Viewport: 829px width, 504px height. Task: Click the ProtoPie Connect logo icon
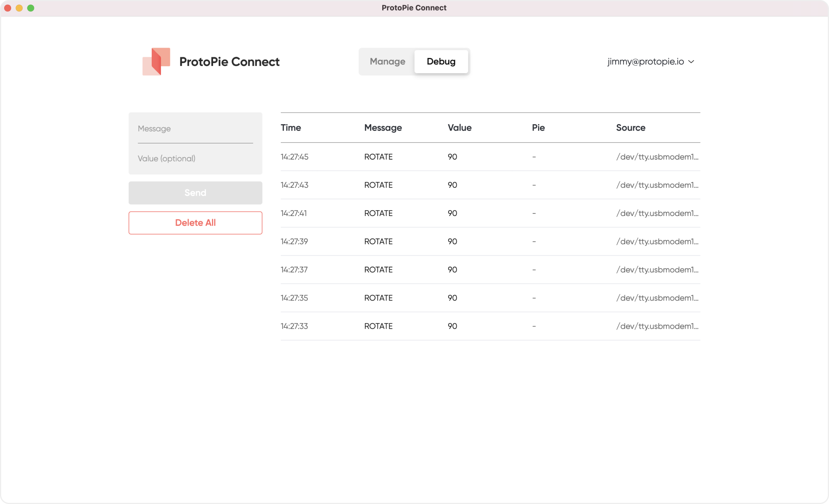point(156,61)
